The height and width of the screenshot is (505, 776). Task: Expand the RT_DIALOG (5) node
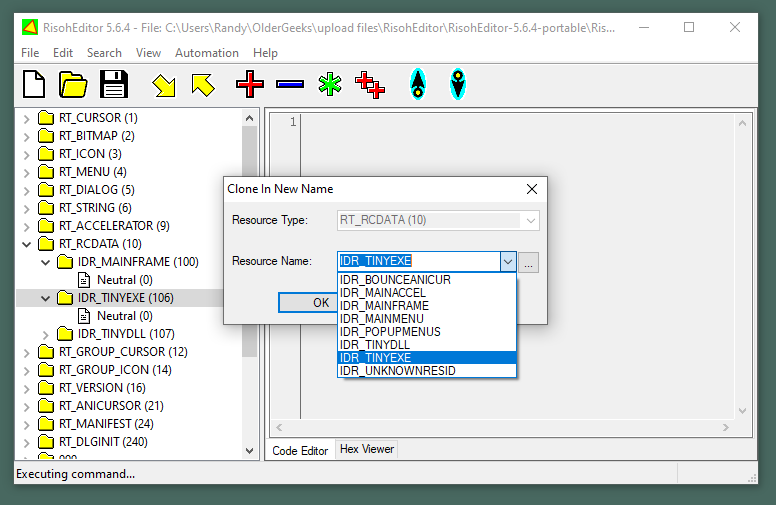(x=27, y=190)
